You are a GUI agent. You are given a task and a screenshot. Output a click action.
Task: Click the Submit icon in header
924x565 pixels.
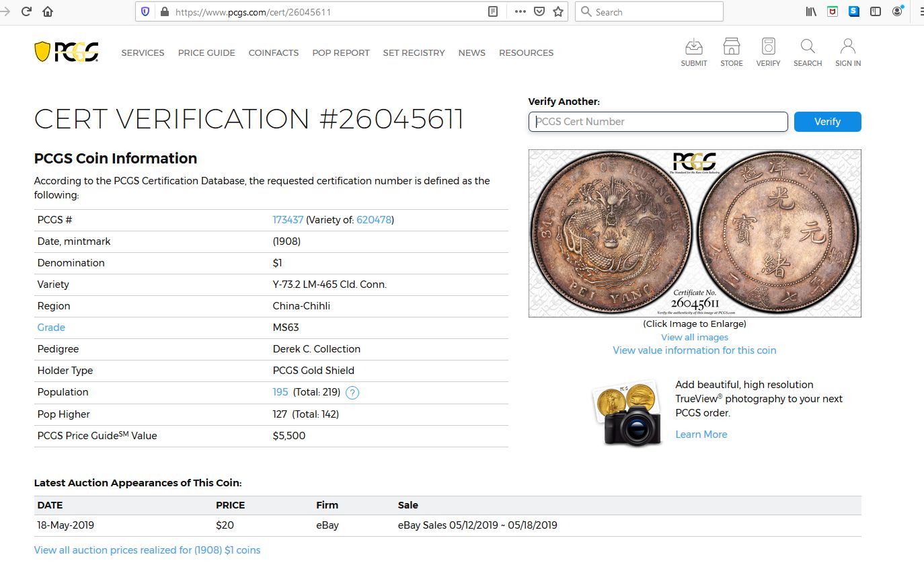coord(693,47)
